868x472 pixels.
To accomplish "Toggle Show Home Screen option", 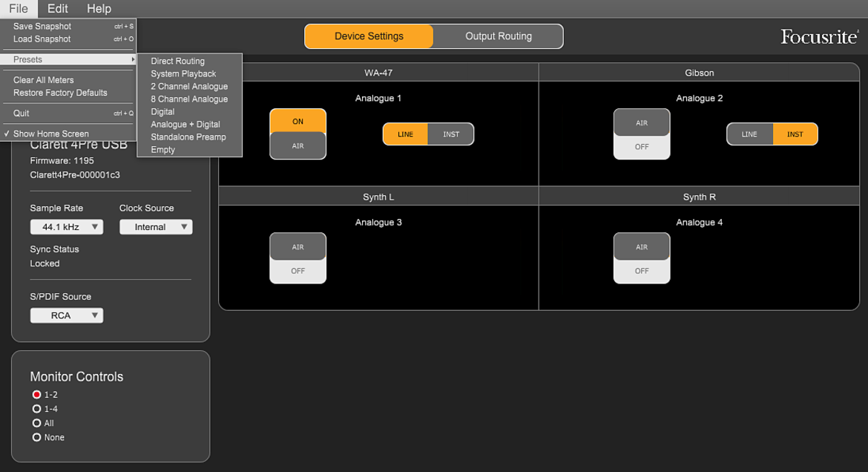I will [x=68, y=134].
